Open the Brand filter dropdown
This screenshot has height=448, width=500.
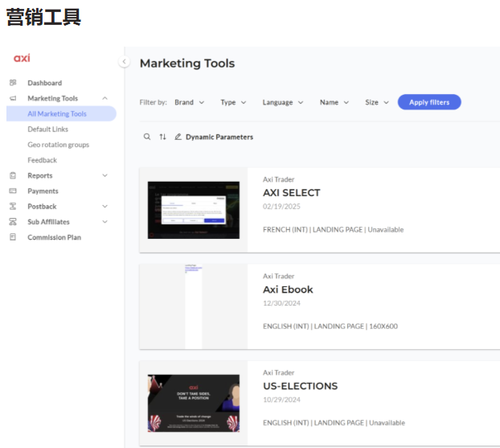(x=189, y=102)
